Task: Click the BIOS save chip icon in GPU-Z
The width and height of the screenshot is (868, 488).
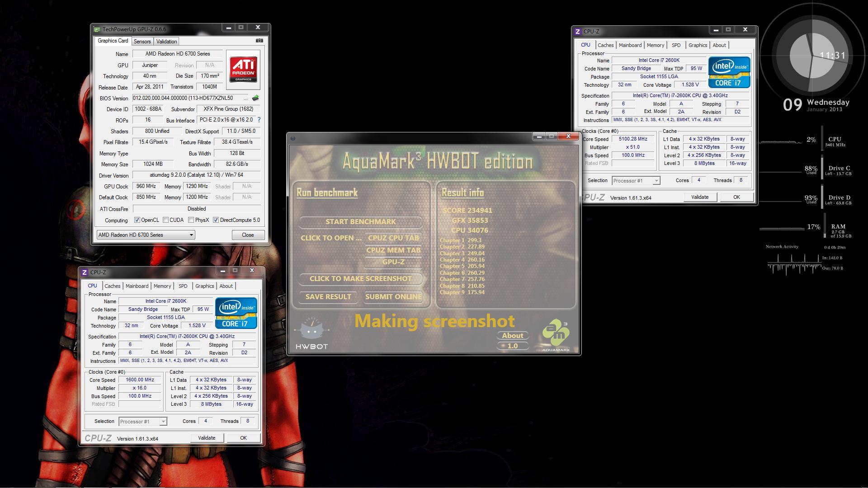Action: coord(255,98)
